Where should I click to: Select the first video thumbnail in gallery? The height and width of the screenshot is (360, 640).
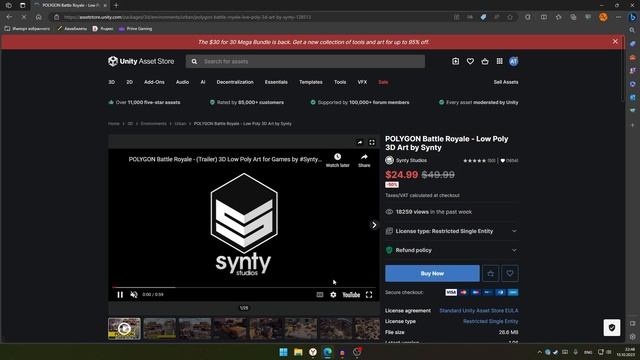(x=124, y=329)
